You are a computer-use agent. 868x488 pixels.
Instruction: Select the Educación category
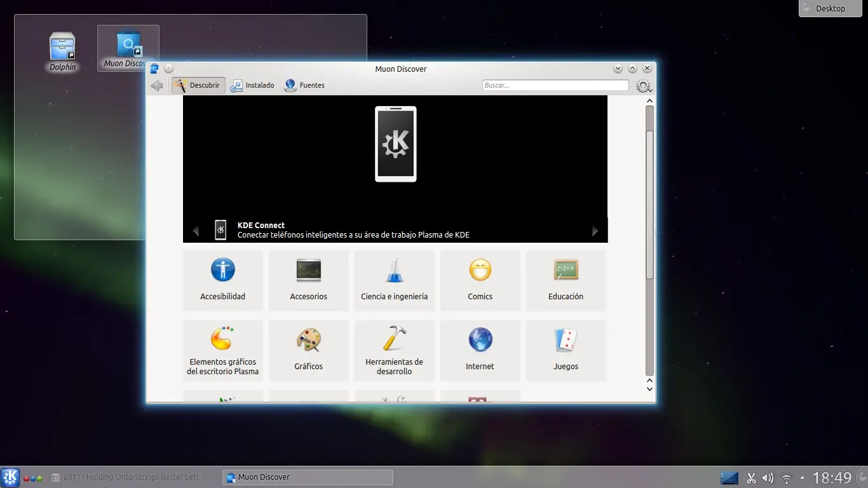(566, 280)
